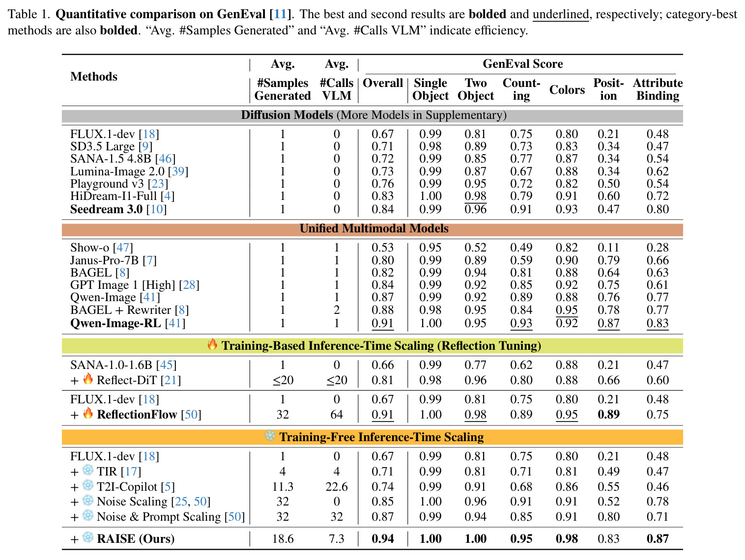This screenshot has height=560, width=745.
Task: Open citation [23] for Playground v3
Action: 158,184
